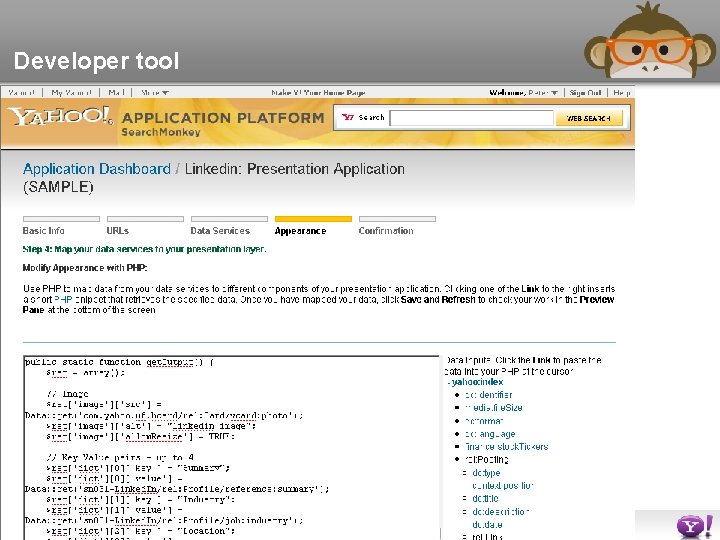Open the My Yahoo! link in the top bar

coord(72,93)
